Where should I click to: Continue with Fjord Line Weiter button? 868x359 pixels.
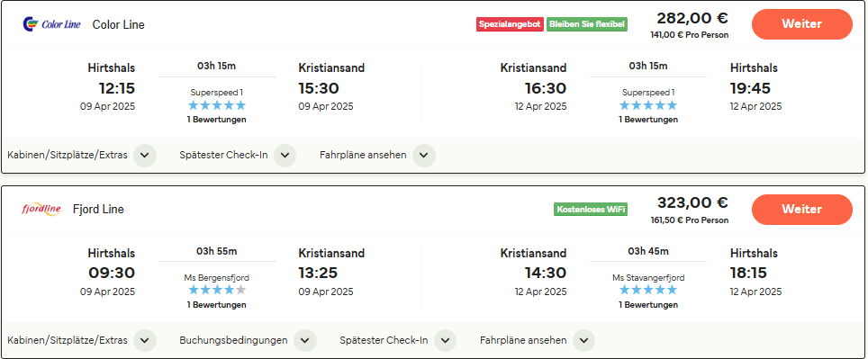801,209
